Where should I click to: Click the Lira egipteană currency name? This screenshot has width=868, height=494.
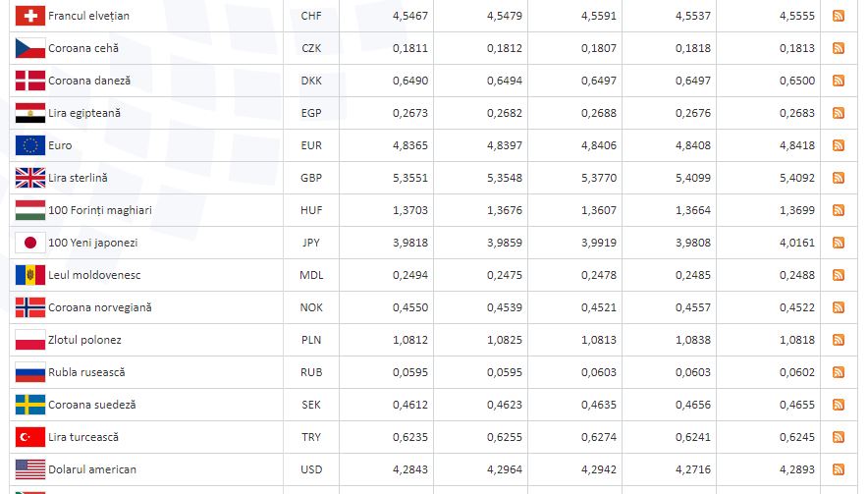pos(84,113)
